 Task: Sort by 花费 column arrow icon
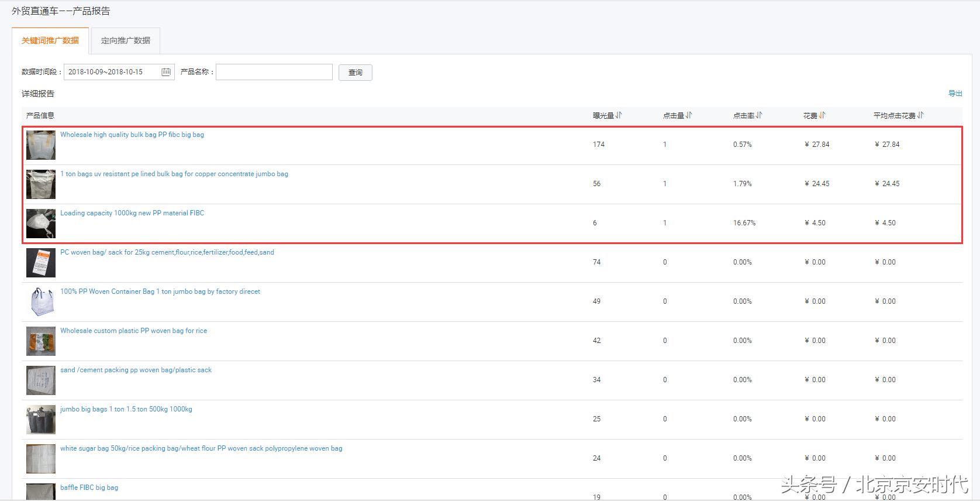click(822, 115)
